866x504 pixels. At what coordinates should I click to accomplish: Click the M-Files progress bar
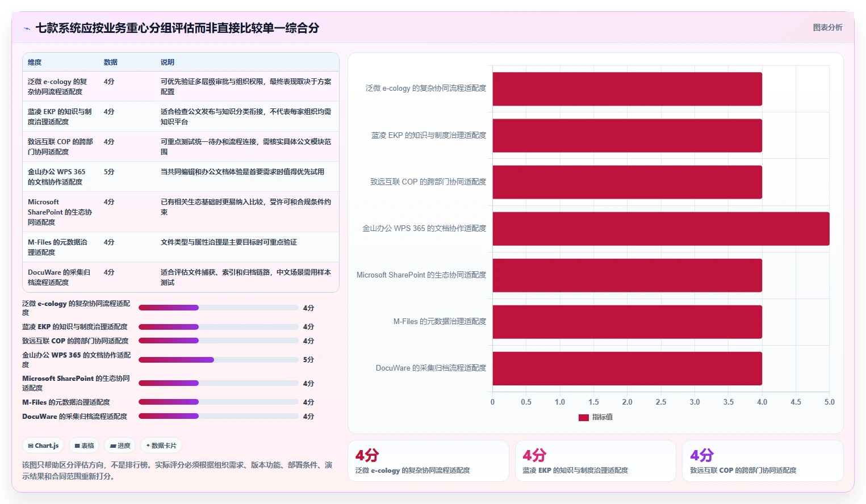[x=219, y=402]
